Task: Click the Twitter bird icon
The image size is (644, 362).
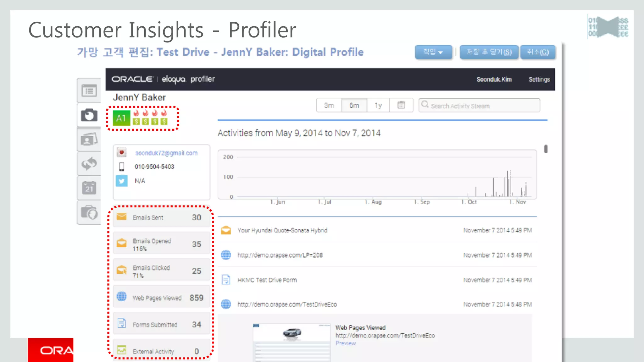Action: pyautogui.click(x=122, y=181)
